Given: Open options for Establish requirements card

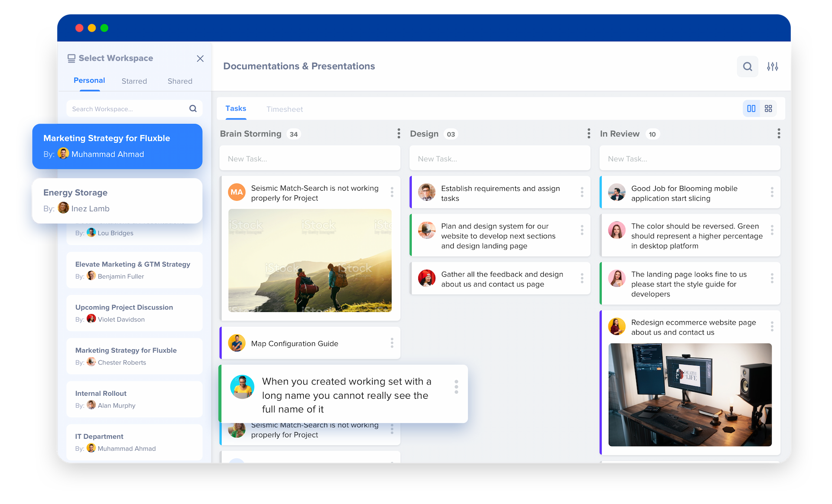Looking at the screenshot, I should (x=582, y=192).
